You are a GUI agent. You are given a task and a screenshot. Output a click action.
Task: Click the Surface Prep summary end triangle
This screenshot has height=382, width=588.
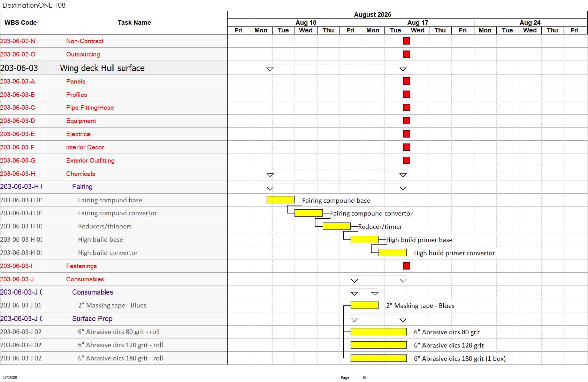(x=403, y=320)
